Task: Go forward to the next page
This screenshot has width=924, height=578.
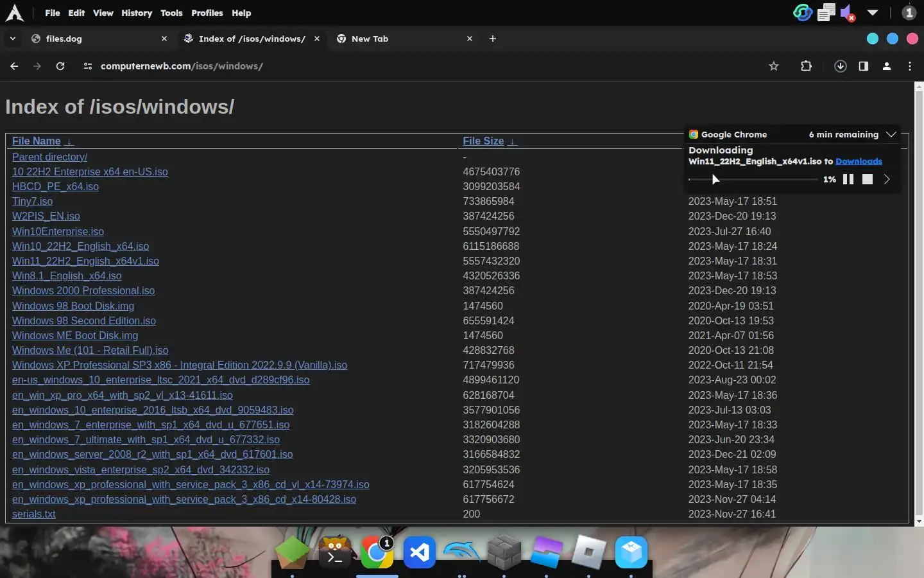Action: [37, 66]
